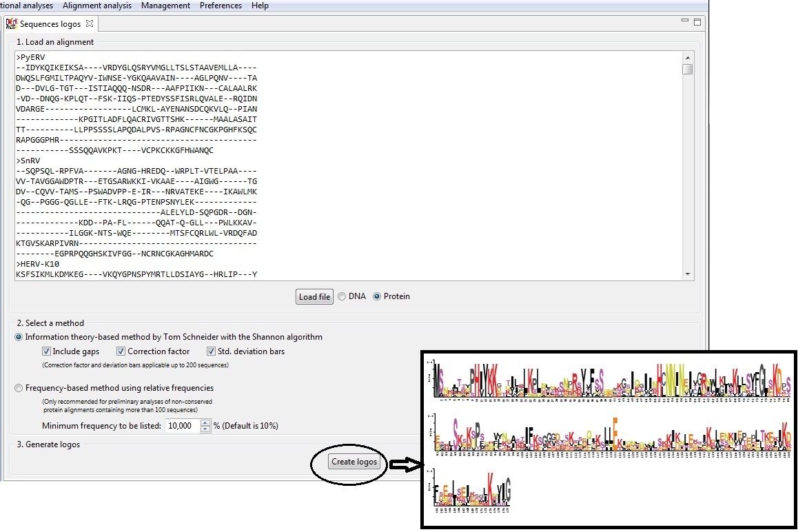
Task: Select the DNA radio button
Action: click(342, 296)
